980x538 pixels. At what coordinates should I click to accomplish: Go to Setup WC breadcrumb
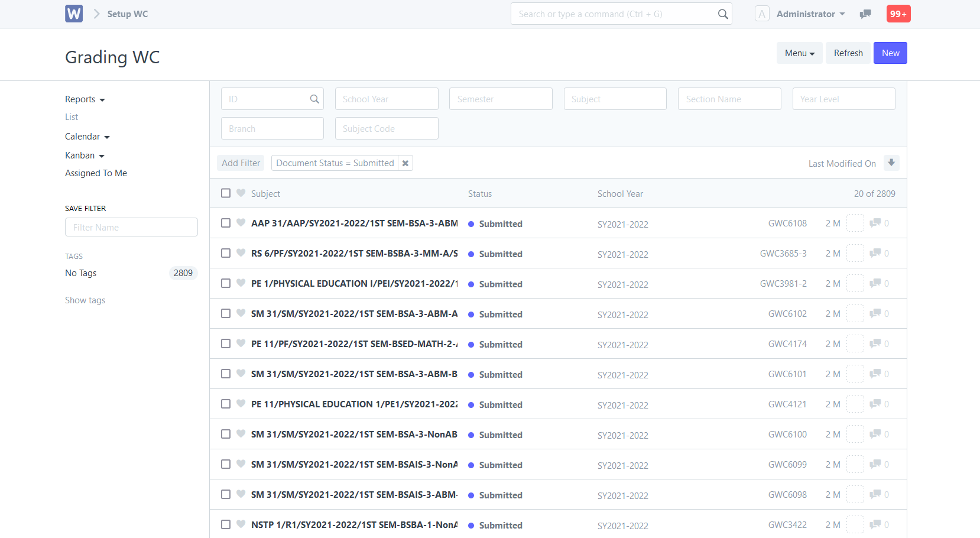(x=128, y=14)
